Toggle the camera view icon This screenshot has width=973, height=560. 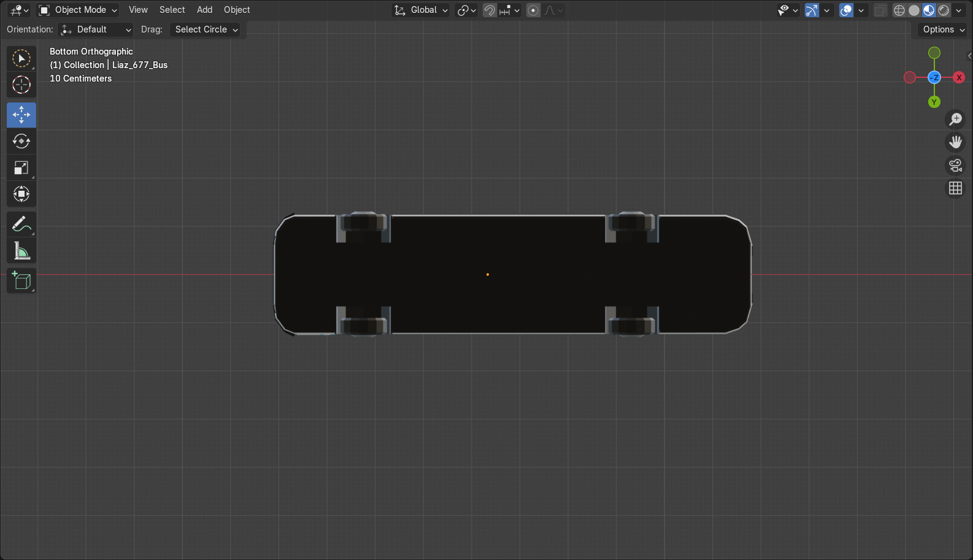pyautogui.click(x=955, y=166)
